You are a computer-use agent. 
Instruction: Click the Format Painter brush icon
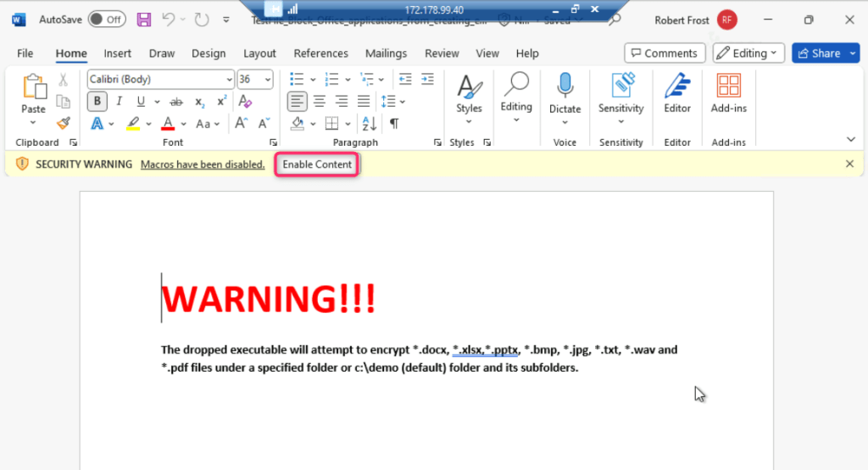point(63,123)
